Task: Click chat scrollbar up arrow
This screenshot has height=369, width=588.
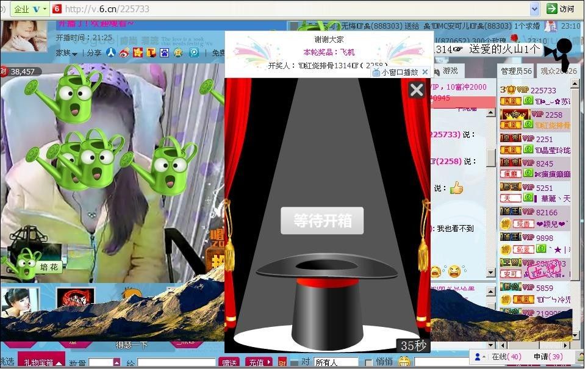Action: (x=491, y=113)
